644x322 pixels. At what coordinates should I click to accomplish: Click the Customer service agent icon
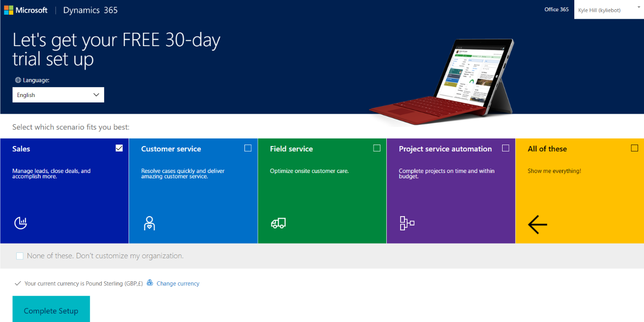149,223
